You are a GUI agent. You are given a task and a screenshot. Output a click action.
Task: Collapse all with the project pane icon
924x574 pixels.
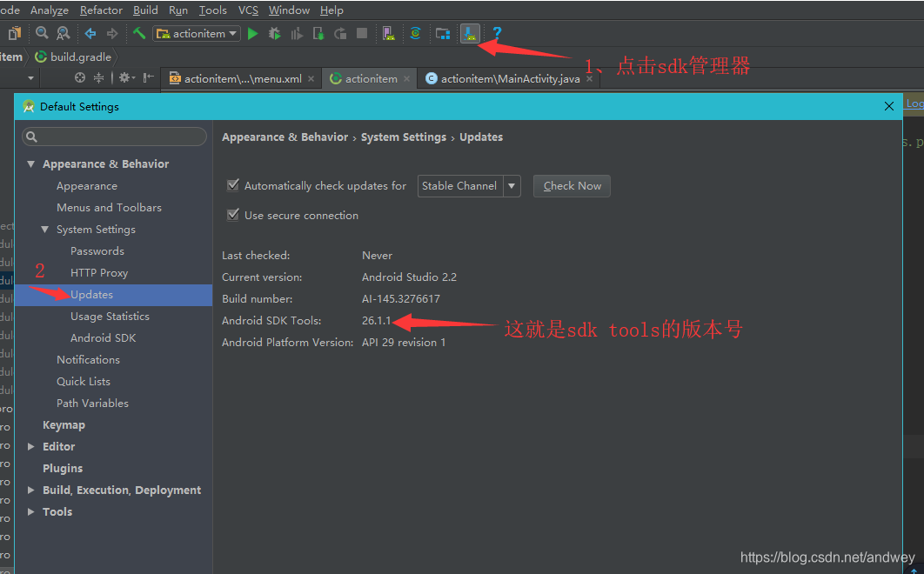(98, 77)
